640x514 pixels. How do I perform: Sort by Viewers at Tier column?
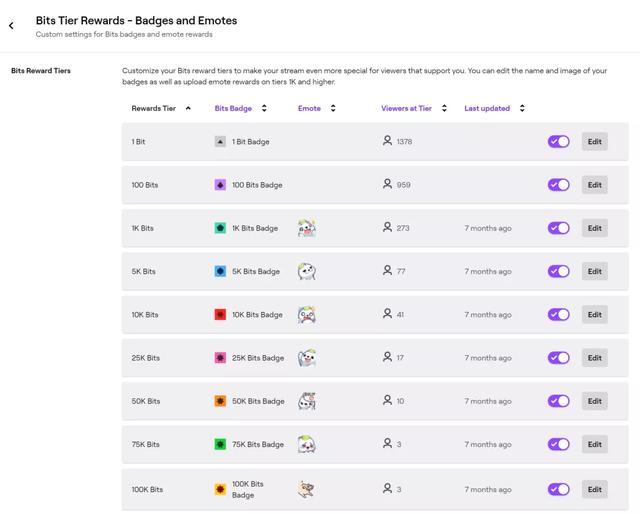tap(413, 108)
